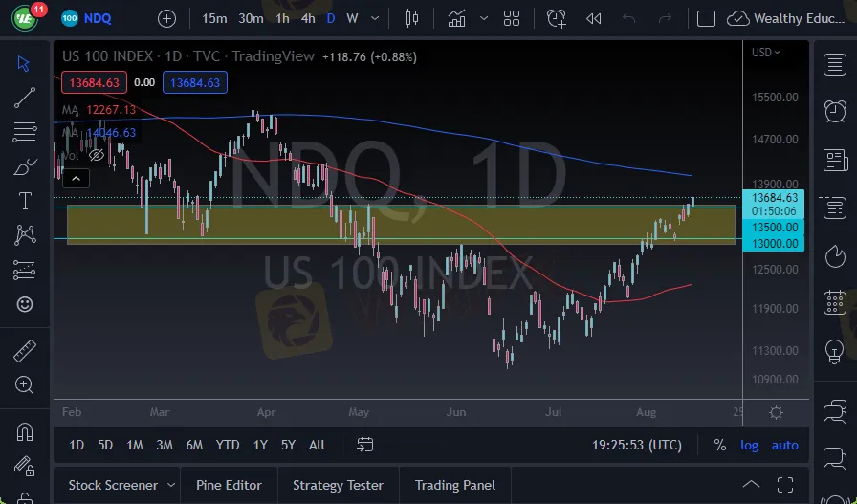This screenshot has height=504, width=857.
Task: Select the weekly W timeframe
Action: click(353, 18)
